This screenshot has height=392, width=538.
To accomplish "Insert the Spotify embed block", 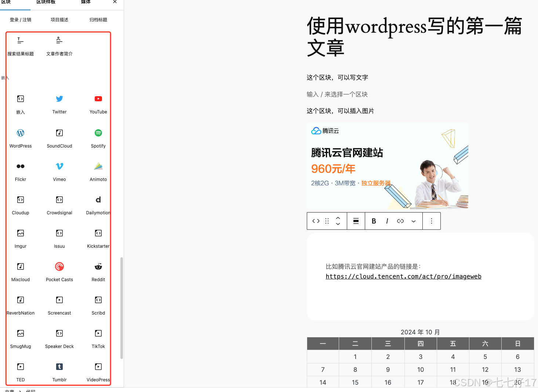I will coord(98,138).
